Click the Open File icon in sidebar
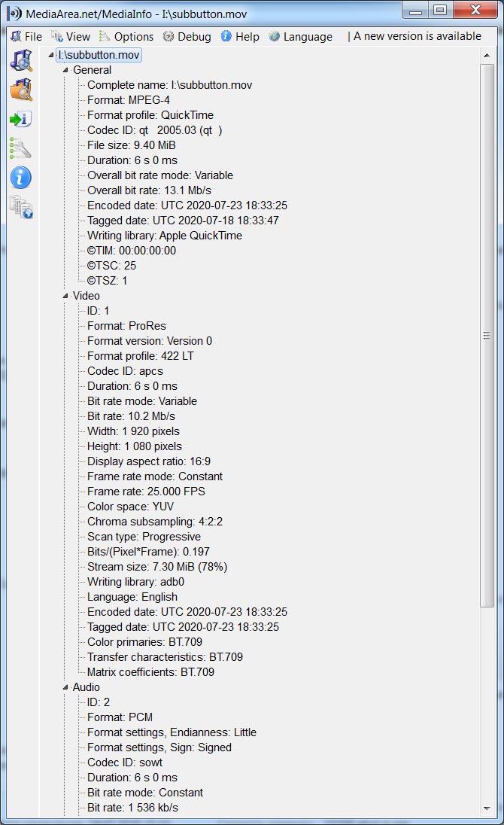This screenshot has width=504, height=825. [x=21, y=60]
